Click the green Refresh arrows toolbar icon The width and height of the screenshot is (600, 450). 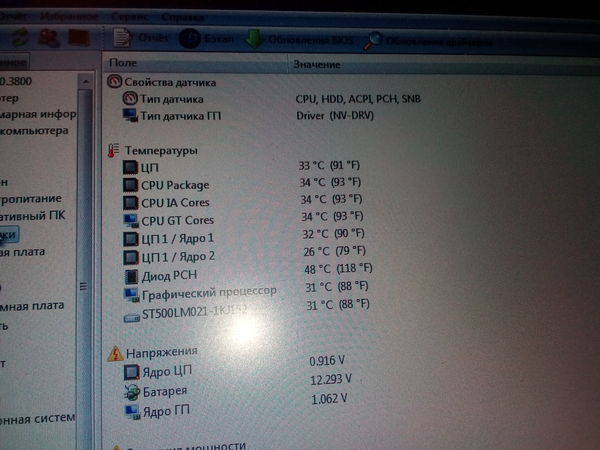click(20, 38)
